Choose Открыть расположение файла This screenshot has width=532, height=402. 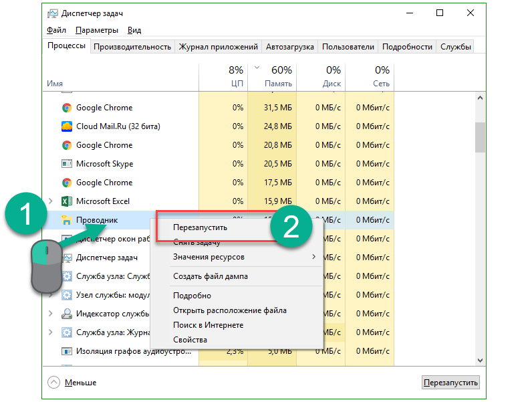point(236,310)
